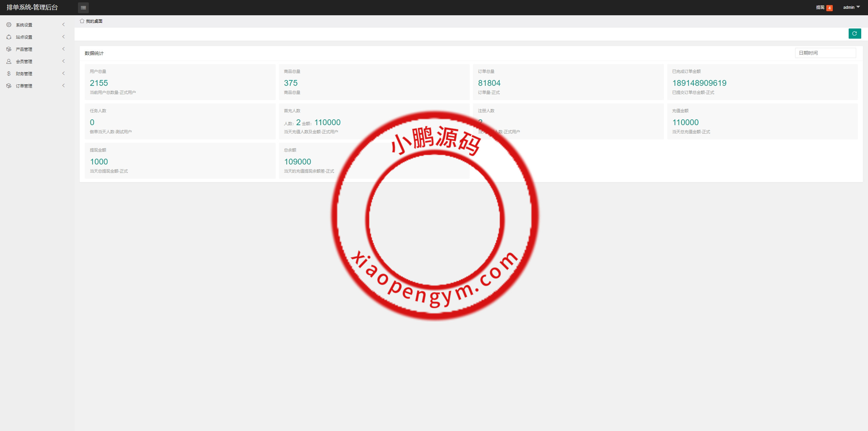This screenshot has width=868, height=431.
Task: Click the green refresh icon button
Action: pos(854,34)
